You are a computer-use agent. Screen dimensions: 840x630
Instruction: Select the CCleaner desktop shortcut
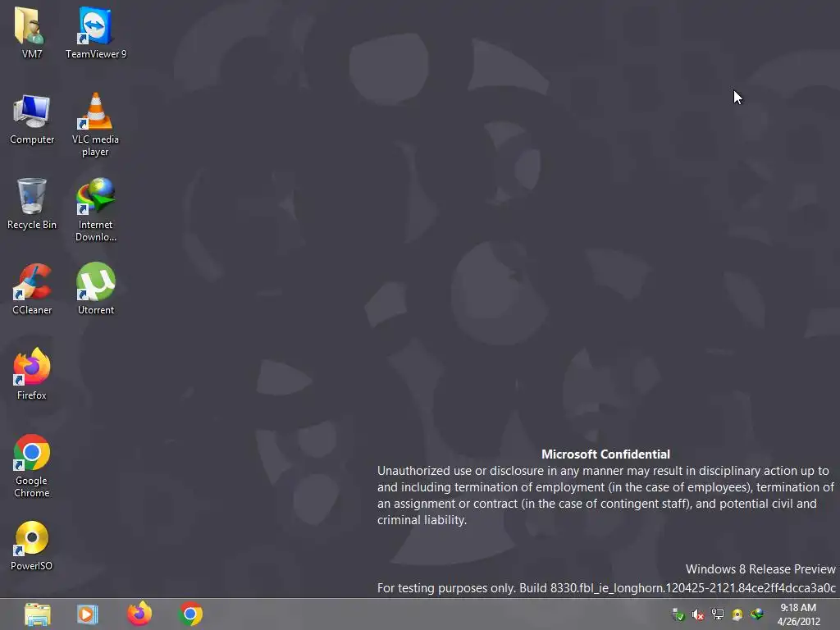pos(32,290)
